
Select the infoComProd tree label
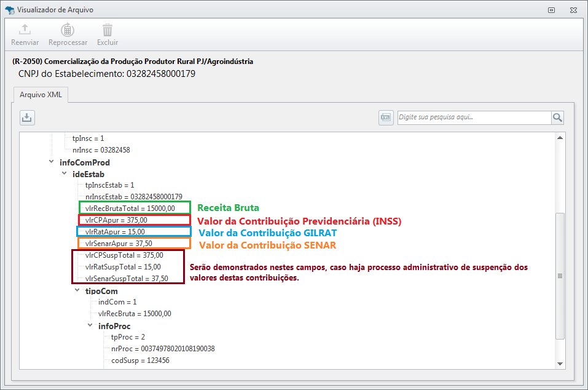[x=85, y=162]
